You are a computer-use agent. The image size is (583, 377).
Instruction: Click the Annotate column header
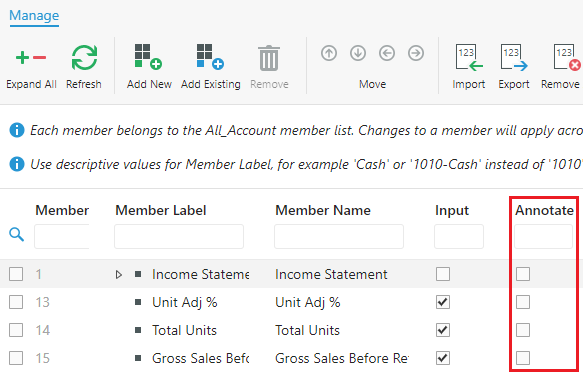pos(544,210)
